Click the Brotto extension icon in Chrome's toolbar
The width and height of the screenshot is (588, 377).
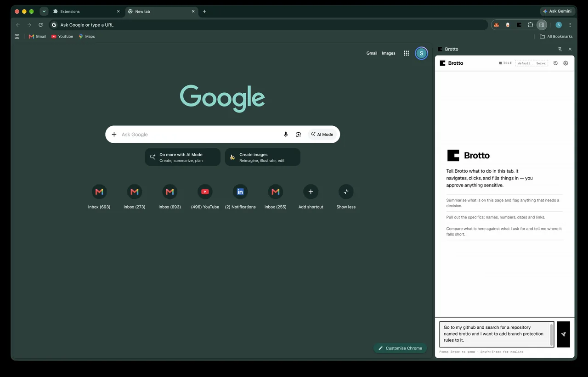519,25
